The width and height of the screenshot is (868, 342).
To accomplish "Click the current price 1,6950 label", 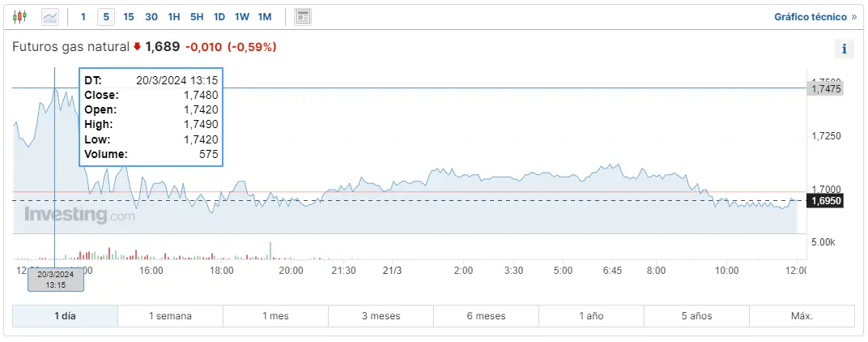I will click(826, 200).
